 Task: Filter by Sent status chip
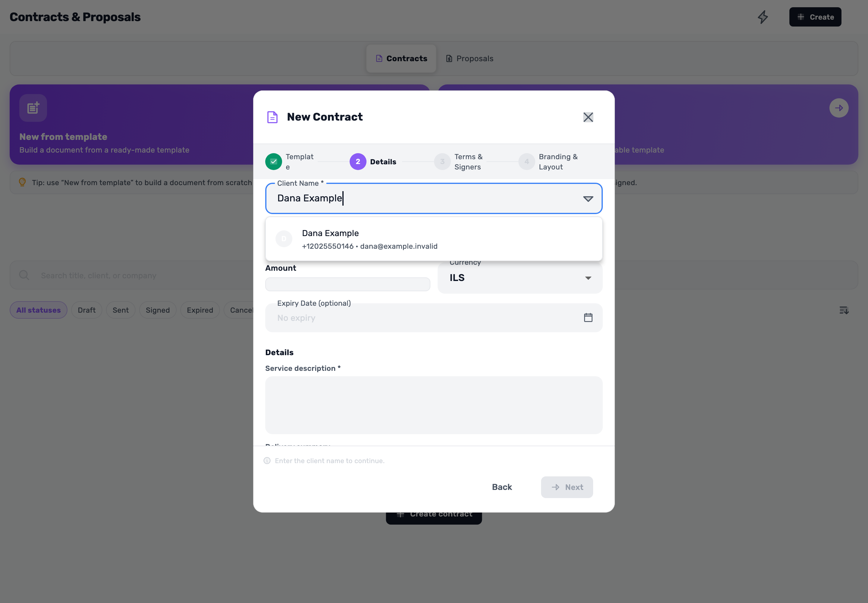click(x=121, y=310)
